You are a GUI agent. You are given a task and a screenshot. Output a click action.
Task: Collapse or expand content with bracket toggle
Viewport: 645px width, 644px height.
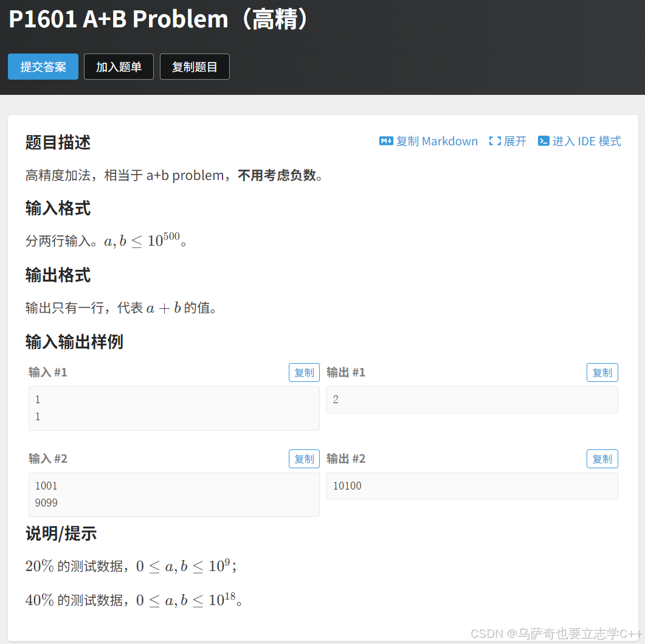pos(494,140)
